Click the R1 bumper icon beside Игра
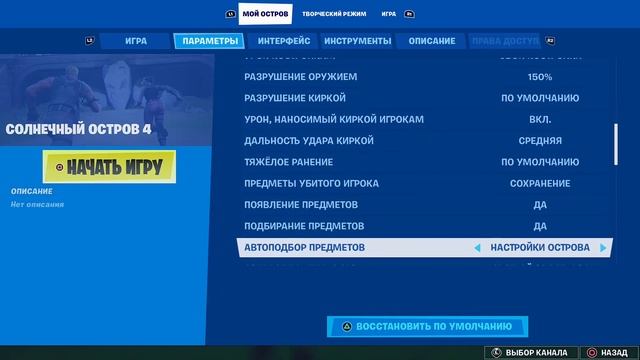640x360 pixels. (409, 14)
